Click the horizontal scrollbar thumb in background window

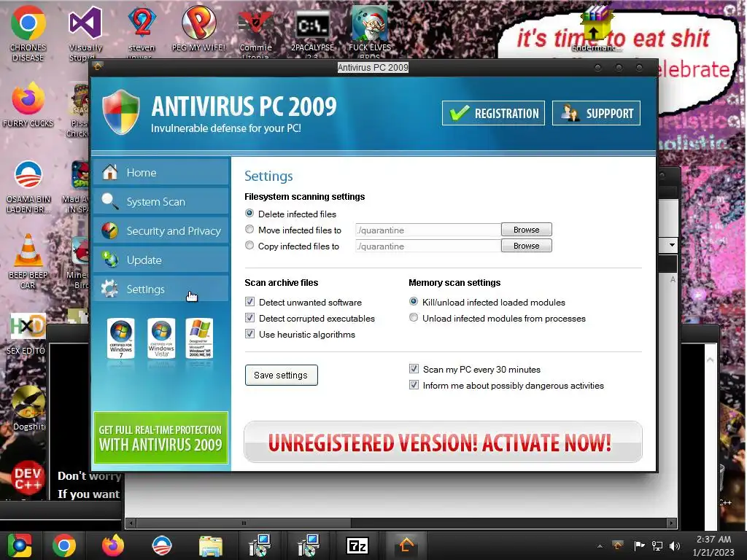244,523
